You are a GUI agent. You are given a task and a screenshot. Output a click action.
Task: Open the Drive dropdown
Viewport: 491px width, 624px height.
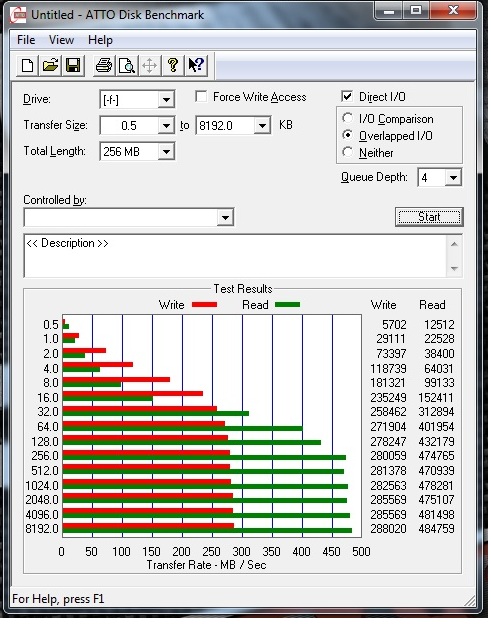[166, 99]
